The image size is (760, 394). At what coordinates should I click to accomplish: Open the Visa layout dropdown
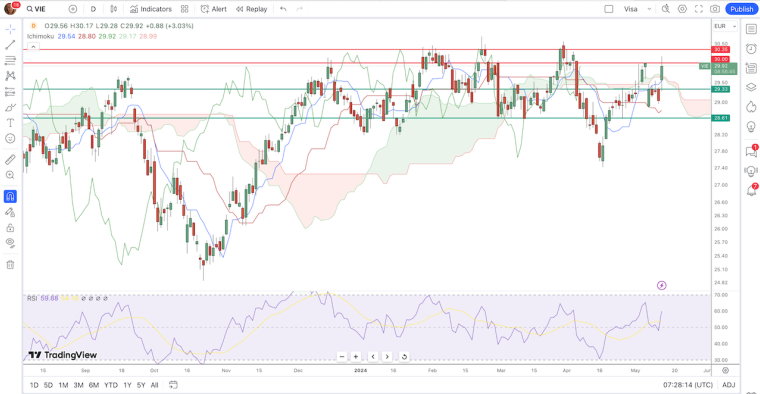637,9
